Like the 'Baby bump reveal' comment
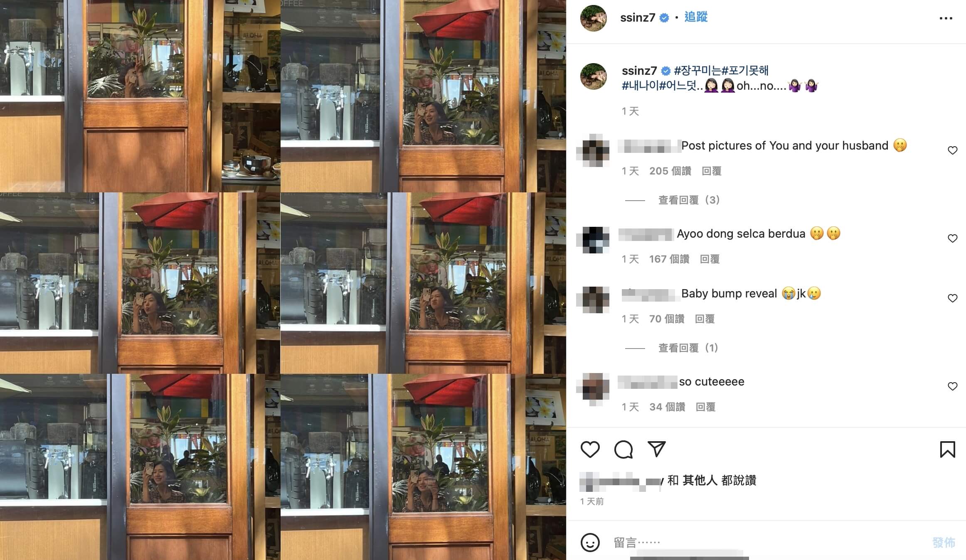Screen dimensions: 966x560 (952, 298)
